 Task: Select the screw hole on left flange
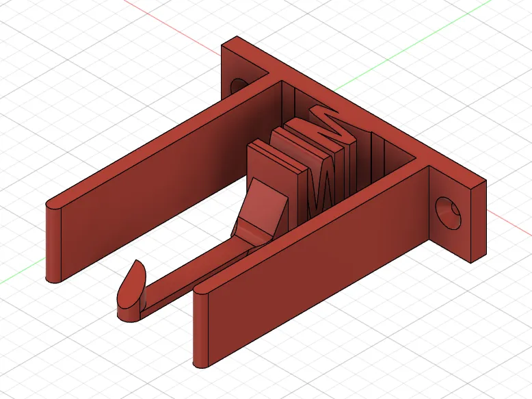click(x=238, y=85)
